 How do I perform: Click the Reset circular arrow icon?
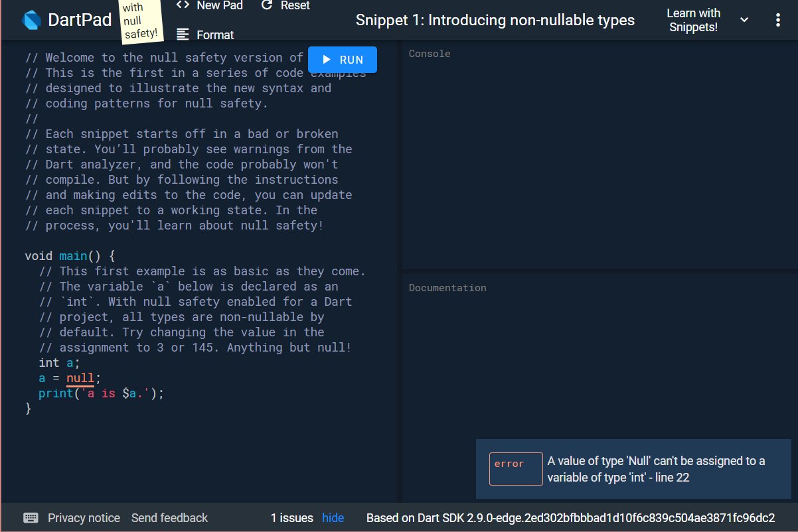[267, 5]
